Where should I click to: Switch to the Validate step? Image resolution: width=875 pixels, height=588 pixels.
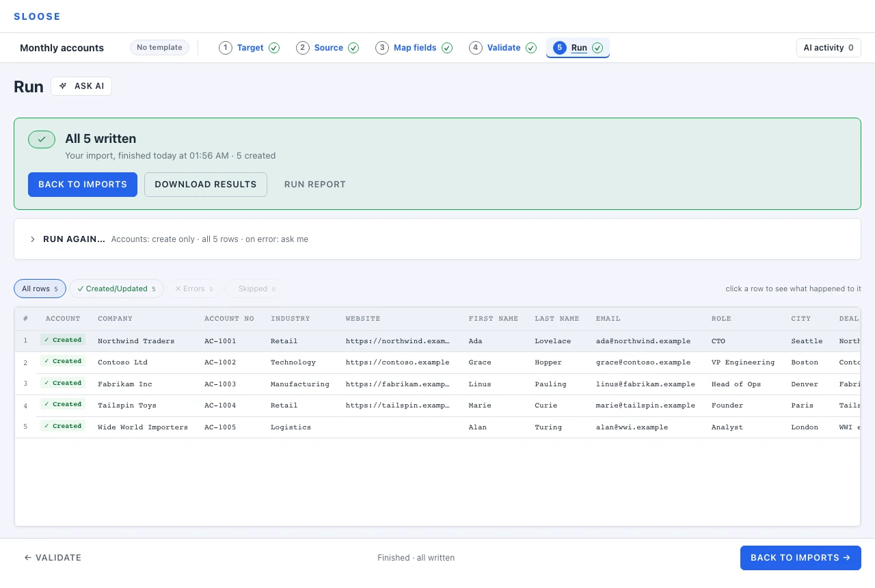[x=503, y=48]
